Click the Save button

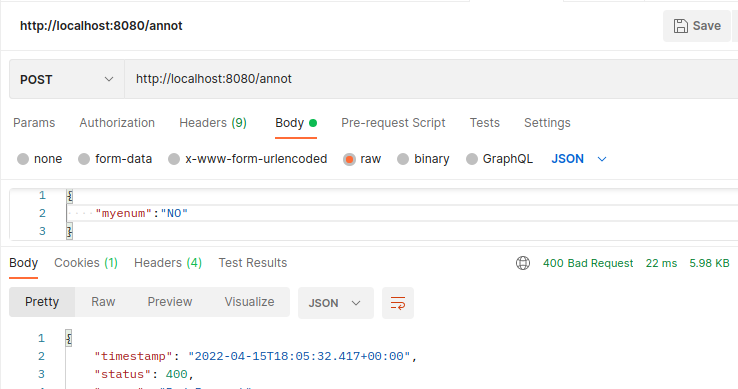coord(697,26)
